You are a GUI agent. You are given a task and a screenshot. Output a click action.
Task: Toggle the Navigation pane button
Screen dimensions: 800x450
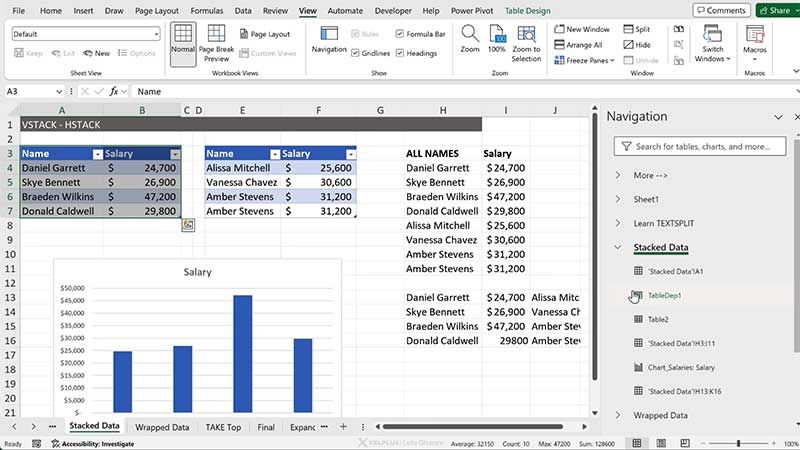[x=329, y=40]
